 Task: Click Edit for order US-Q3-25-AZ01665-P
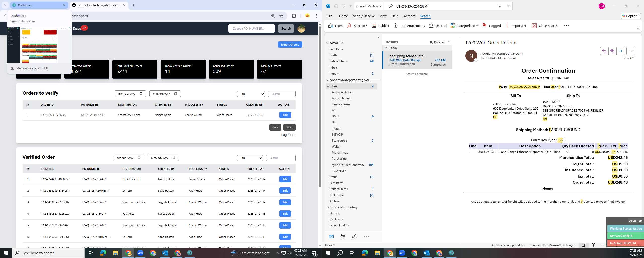coord(285,191)
